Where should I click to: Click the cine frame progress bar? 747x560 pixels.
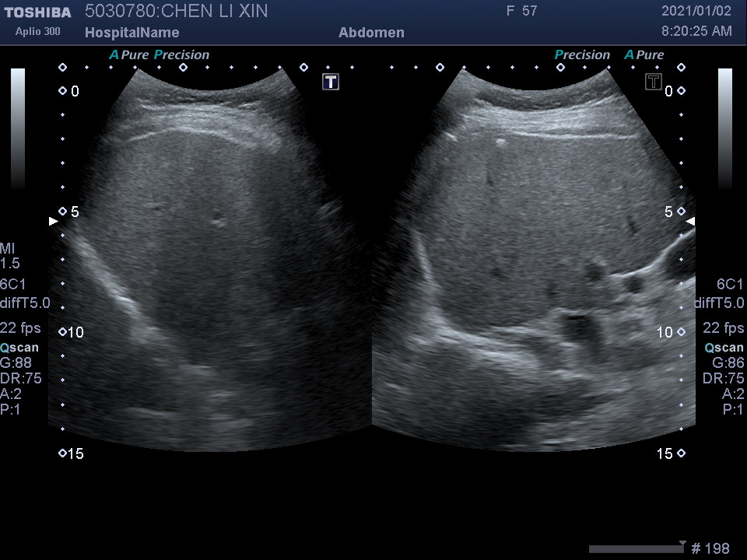[x=636, y=549]
